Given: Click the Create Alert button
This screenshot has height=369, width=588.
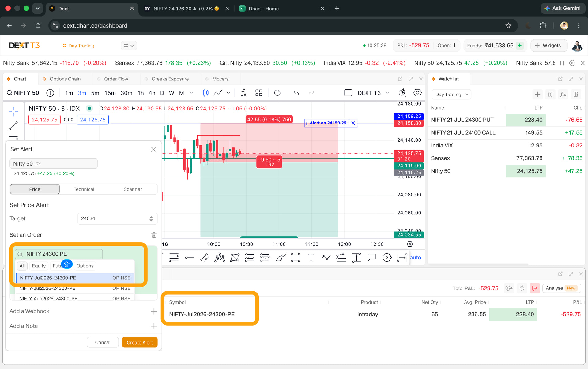Looking at the screenshot, I should coord(140,342).
